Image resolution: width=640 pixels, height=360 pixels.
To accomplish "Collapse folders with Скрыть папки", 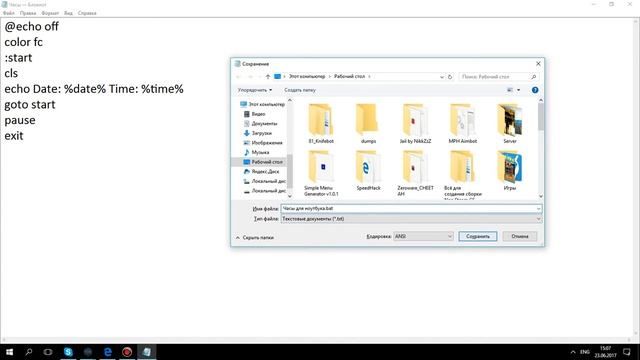I will [x=255, y=238].
